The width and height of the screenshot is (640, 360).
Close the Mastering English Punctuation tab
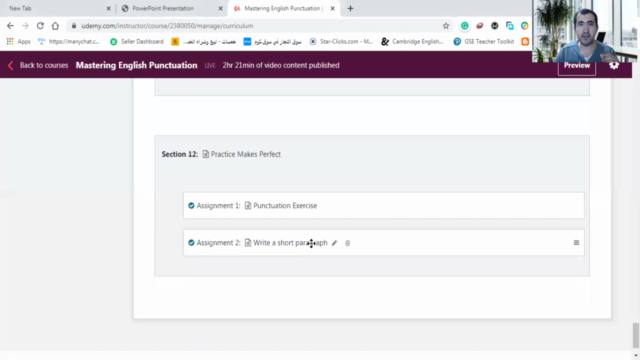(332, 8)
